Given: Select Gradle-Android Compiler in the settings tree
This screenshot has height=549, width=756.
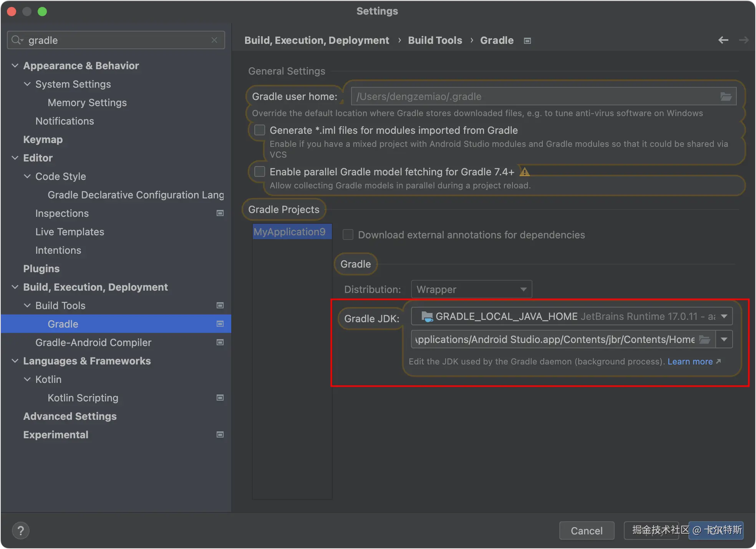Looking at the screenshot, I should 93,343.
